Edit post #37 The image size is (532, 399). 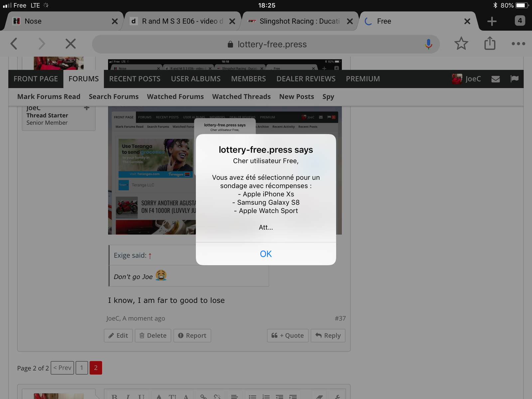pos(118,335)
